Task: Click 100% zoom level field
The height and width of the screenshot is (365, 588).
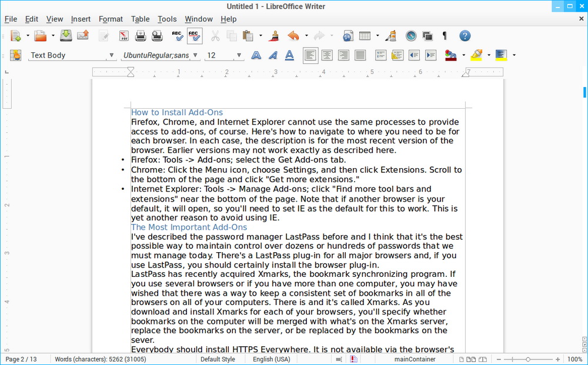Action: 575,359
